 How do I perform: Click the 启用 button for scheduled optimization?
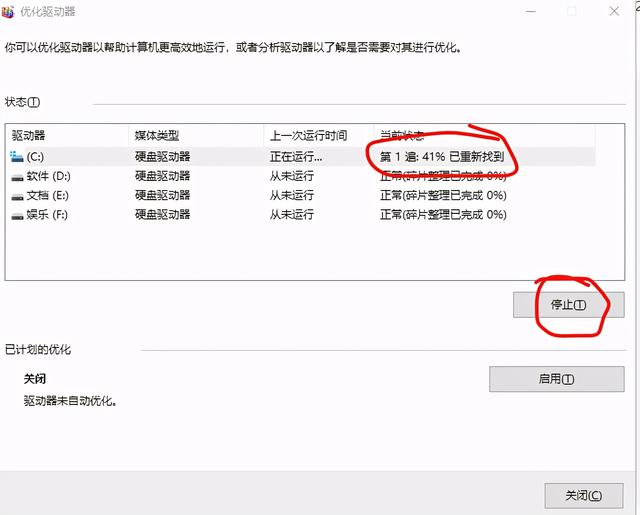[556, 379]
